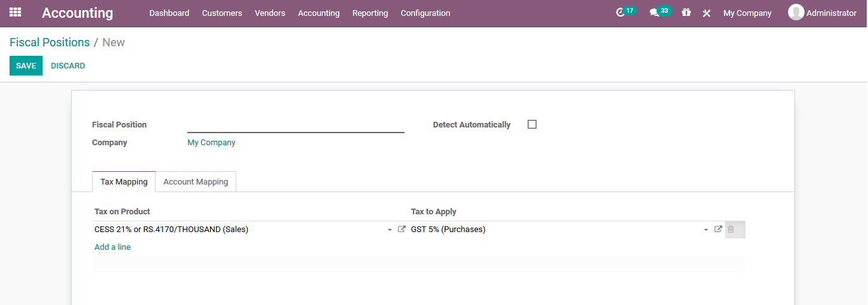Expand the Tax to Apply dropdown arrow
The height and width of the screenshot is (305, 868).
coord(706,230)
